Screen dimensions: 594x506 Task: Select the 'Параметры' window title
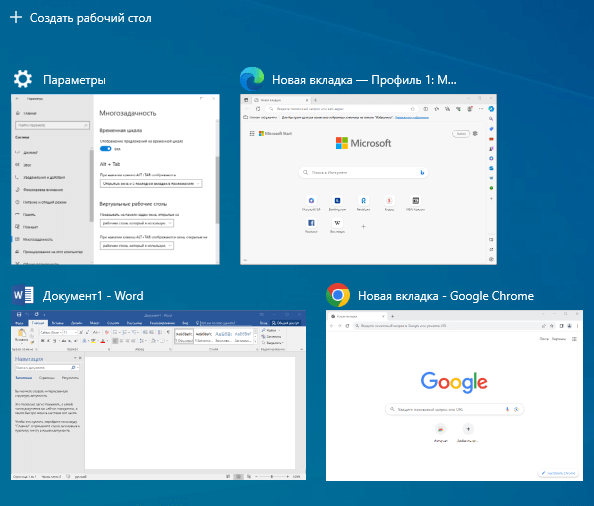(74, 80)
